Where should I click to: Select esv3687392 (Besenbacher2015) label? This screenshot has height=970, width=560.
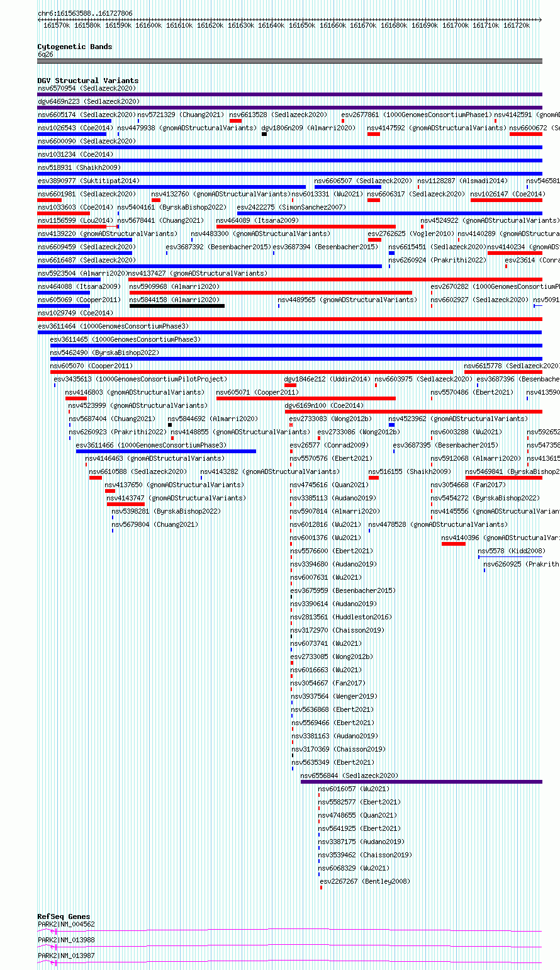click(x=218, y=247)
